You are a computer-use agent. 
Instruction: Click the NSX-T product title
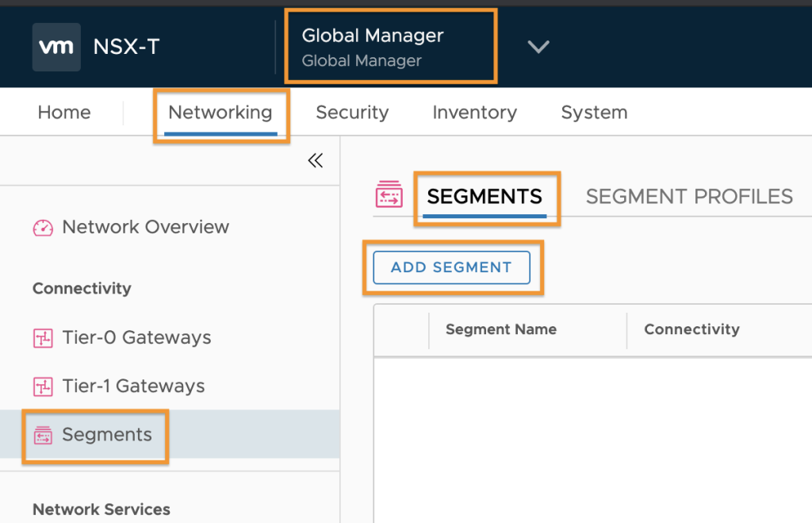click(126, 47)
